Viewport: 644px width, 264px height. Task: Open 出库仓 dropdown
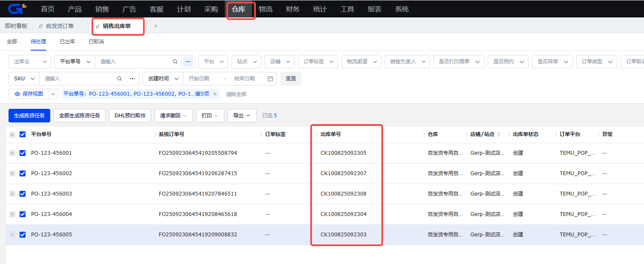30,62
